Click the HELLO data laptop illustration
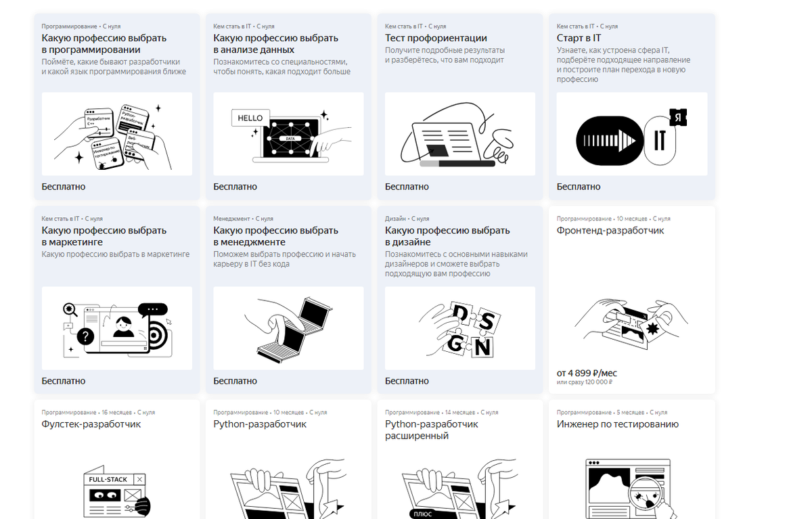This screenshot has height=519, width=812. [288, 134]
